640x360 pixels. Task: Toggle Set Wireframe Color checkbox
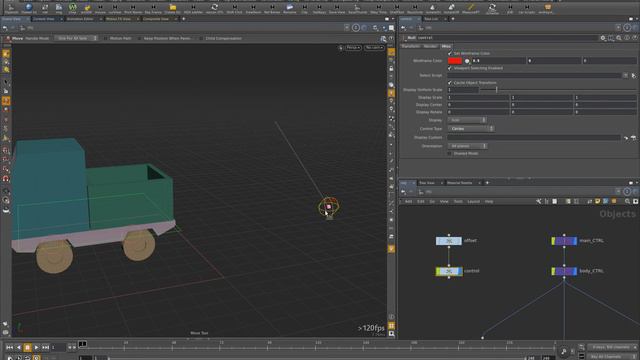pos(450,53)
